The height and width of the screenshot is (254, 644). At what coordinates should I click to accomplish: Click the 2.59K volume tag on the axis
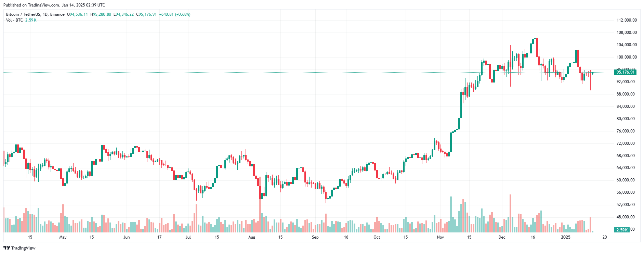(x=622, y=230)
